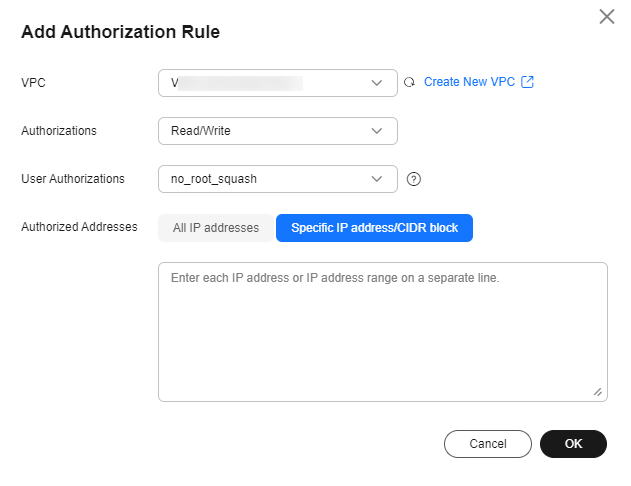
Task: Click the refresh icon beside VPC dropdown
Action: pyautogui.click(x=408, y=83)
